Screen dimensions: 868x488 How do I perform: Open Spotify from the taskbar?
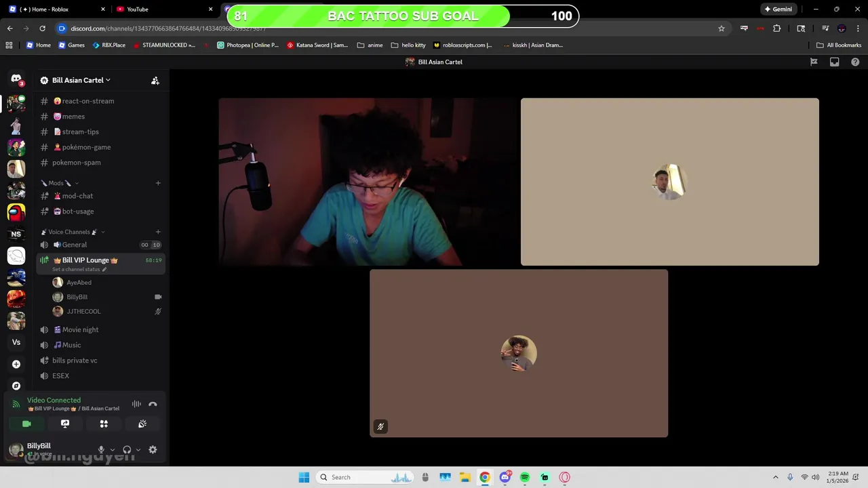tap(525, 477)
